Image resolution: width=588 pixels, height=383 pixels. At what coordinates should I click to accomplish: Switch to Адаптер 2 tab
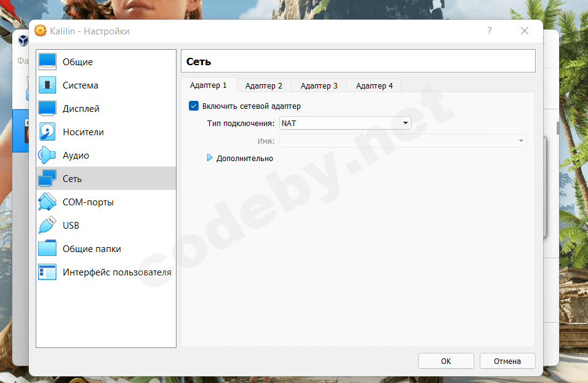tap(264, 86)
